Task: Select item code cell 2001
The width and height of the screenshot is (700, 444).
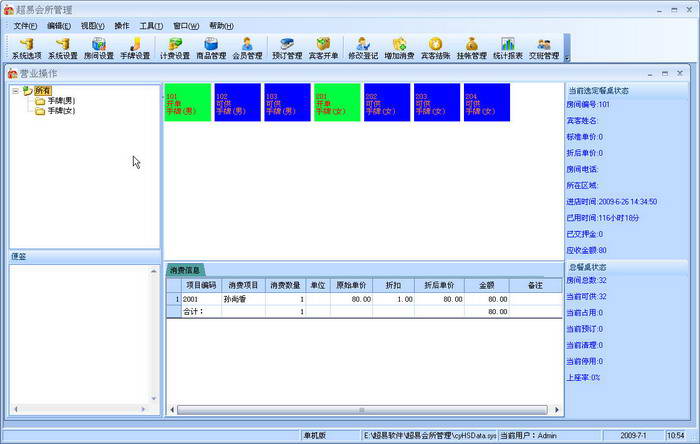Action: [201, 299]
